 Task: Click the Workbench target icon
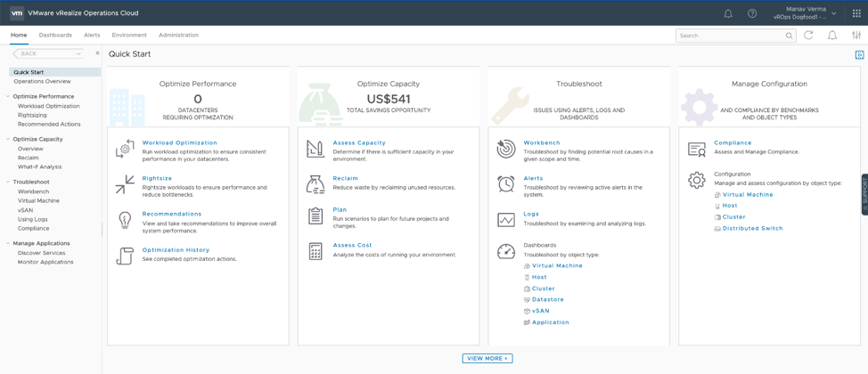point(506,149)
